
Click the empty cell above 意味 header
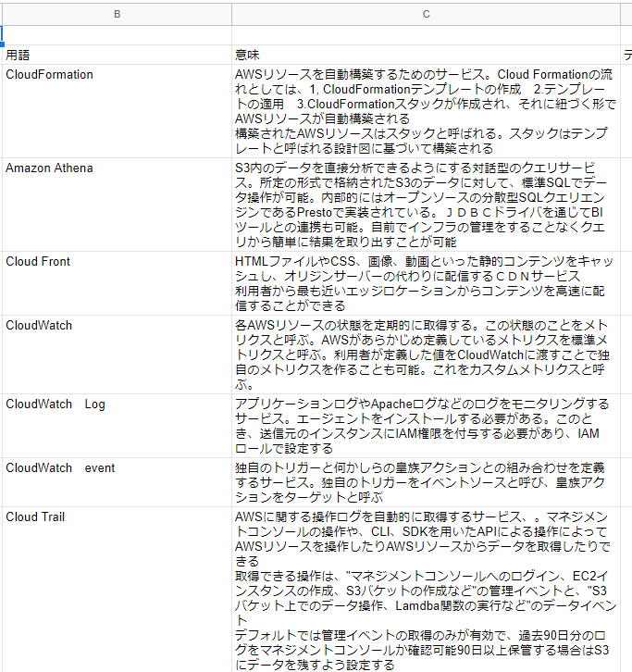click(426, 35)
